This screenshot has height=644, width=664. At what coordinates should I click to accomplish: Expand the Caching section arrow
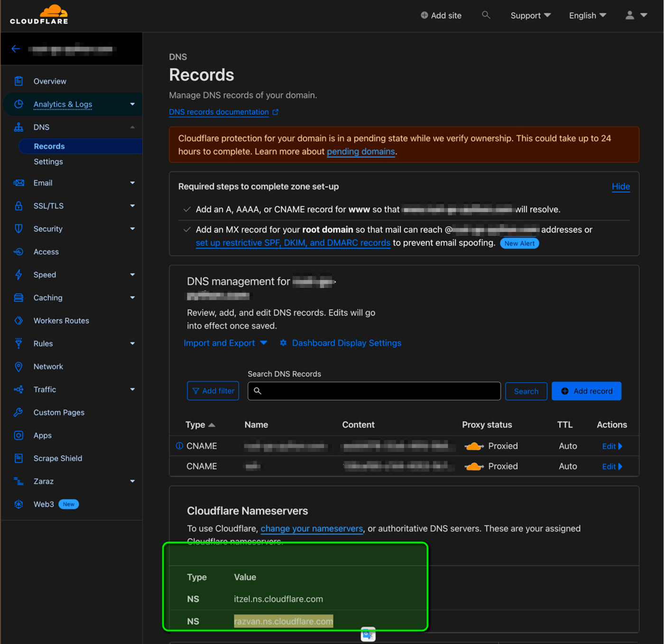pos(132,298)
